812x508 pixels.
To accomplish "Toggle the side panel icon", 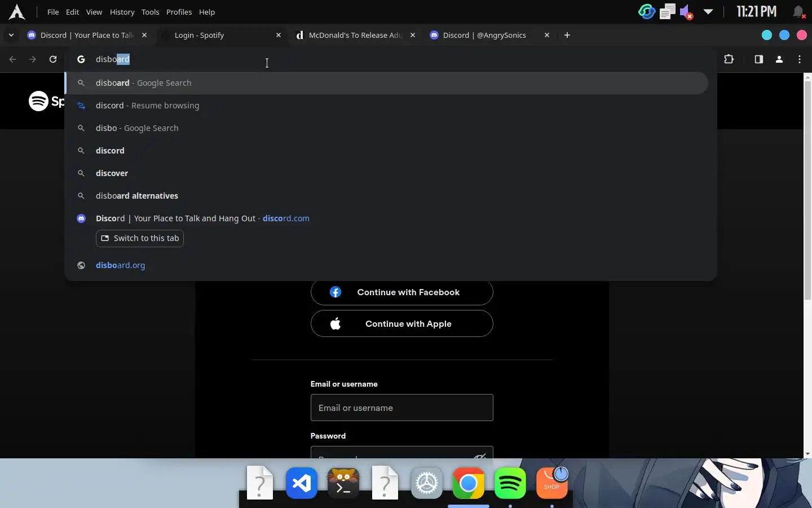I will (759, 59).
